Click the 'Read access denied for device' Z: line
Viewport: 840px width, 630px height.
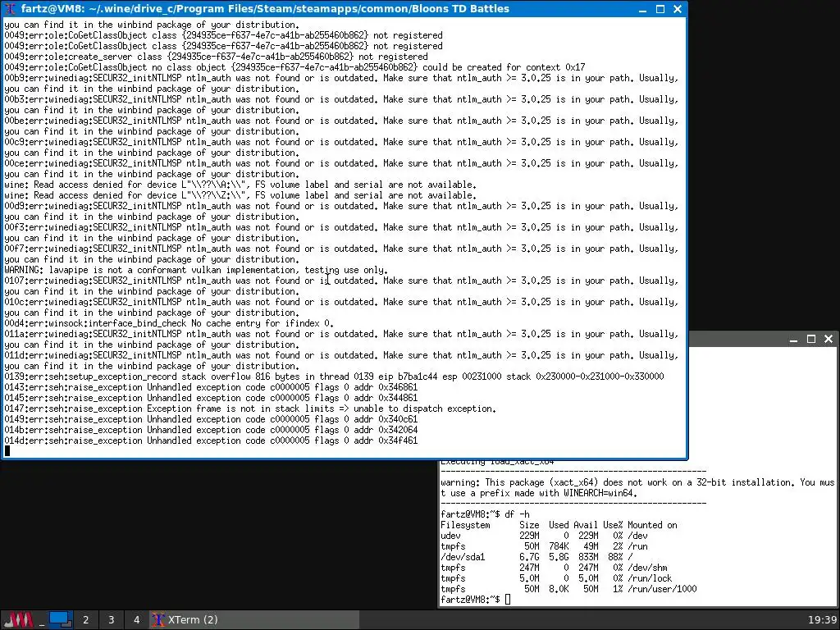point(240,195)
